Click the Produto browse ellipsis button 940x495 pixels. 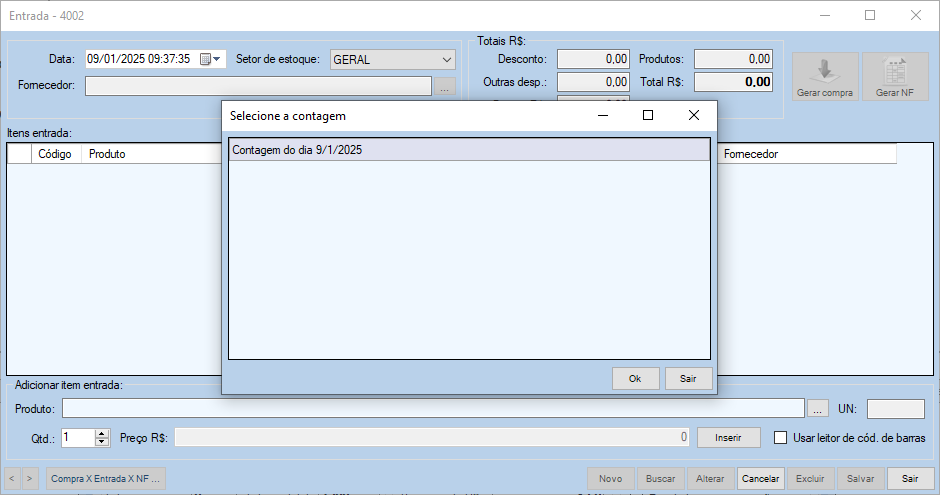pos(818,408)
